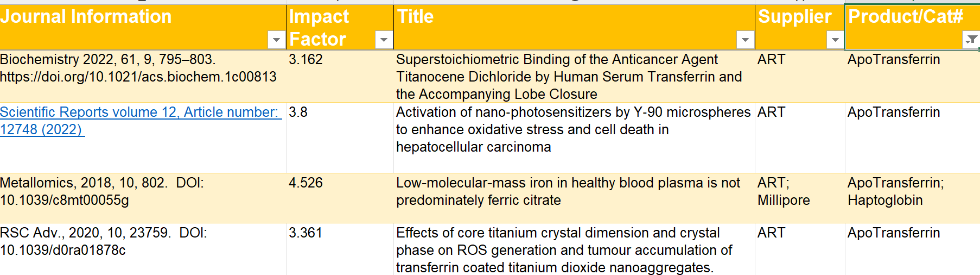Click the Low-molecular-mass iron title cell

574,198
